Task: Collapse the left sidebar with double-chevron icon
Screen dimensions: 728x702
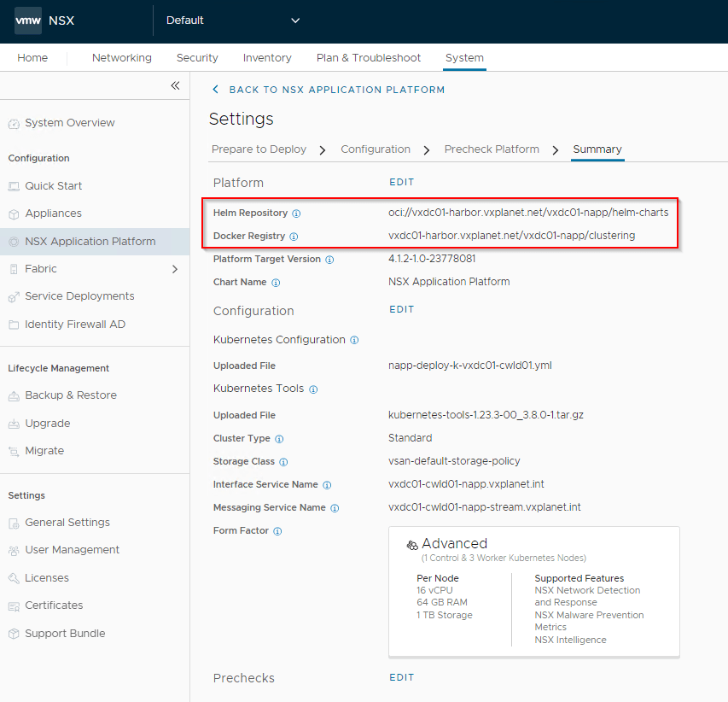Action: click(175, 85)
